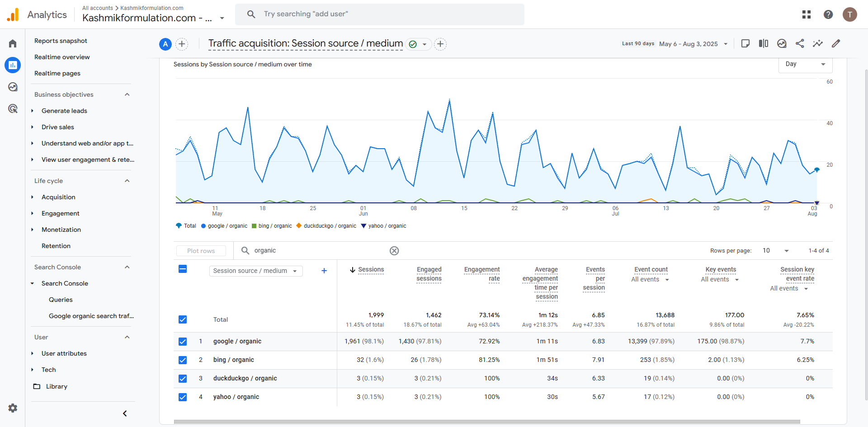
Task: Uncheck the Total row checkbox
Action: (183, 319)
